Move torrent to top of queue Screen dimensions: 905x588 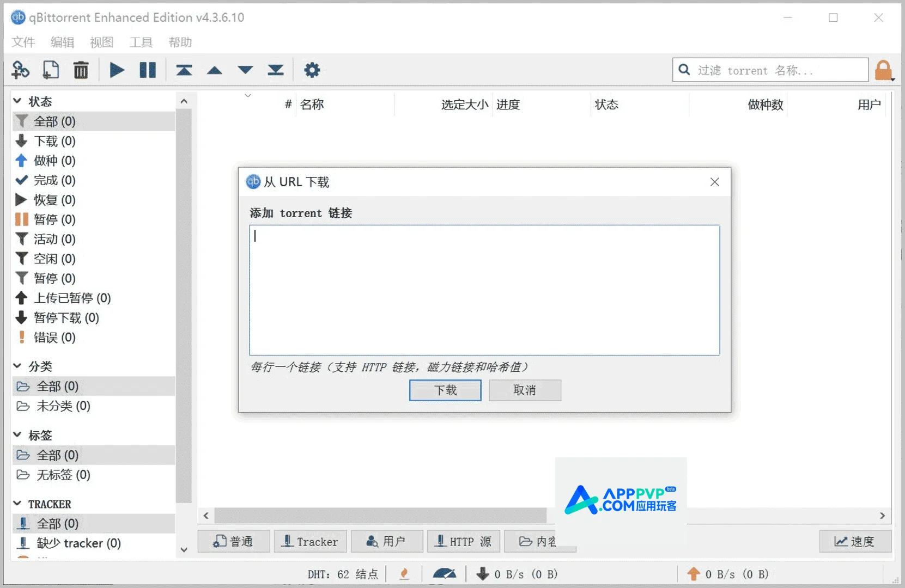pyautogui.click(x=184, y=70)
